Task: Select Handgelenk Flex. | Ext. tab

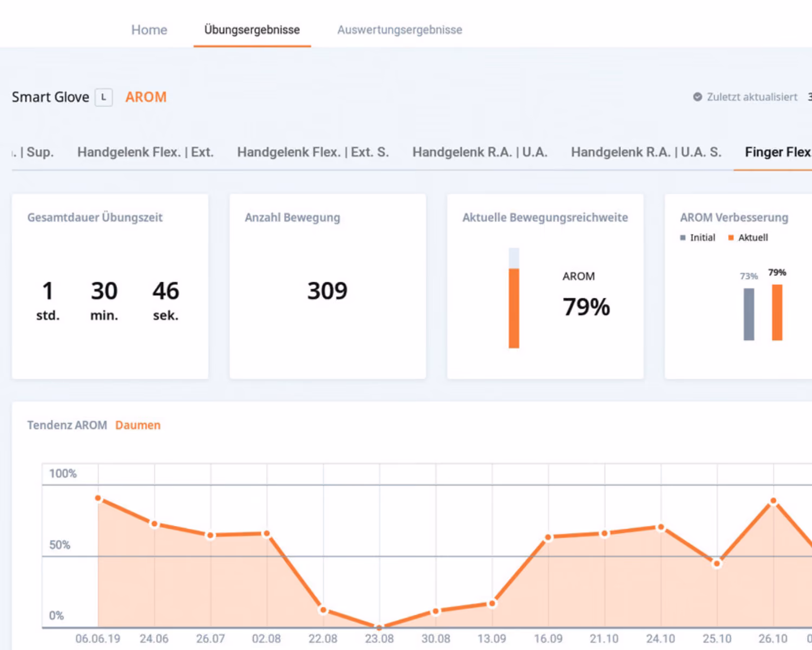Action: pyautogui.click(x=145, y=152)
